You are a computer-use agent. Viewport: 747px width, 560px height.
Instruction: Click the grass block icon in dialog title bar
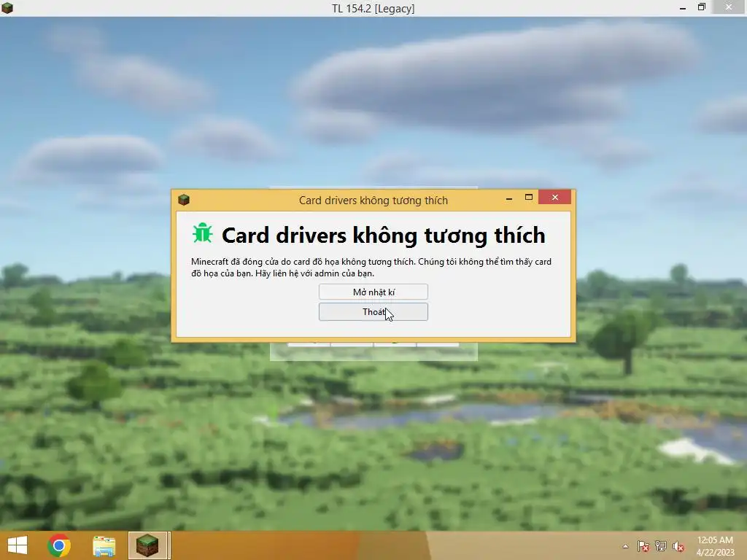tap(184, 200)
